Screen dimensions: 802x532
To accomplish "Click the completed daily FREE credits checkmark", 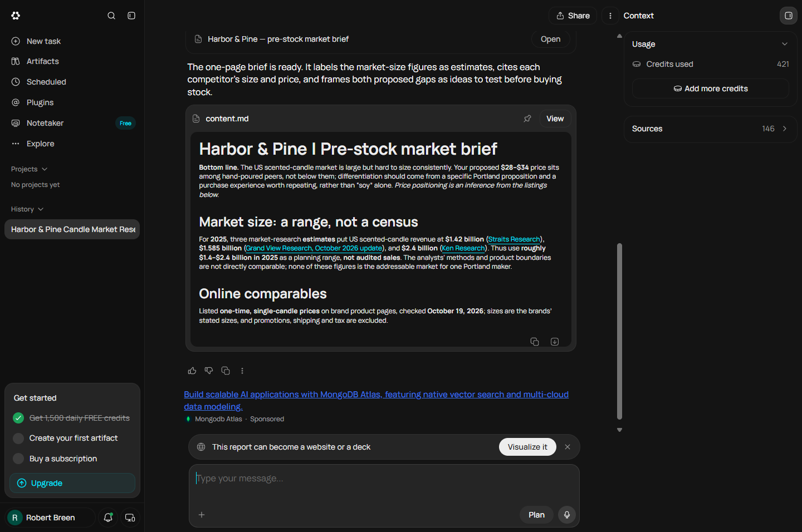I will pyautogui.click(x=18, y=418).
